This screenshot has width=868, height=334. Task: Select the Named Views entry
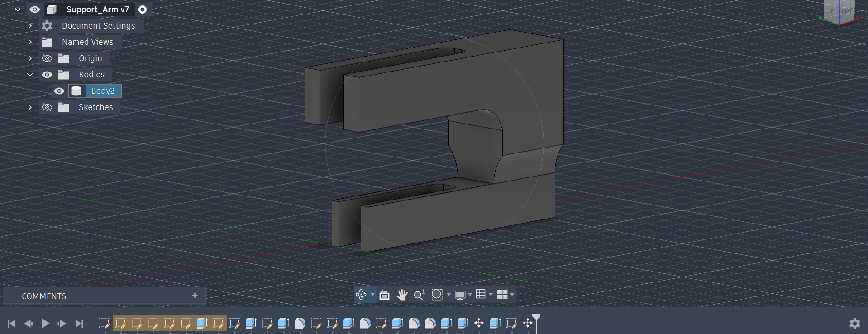(x=87, y=42)
